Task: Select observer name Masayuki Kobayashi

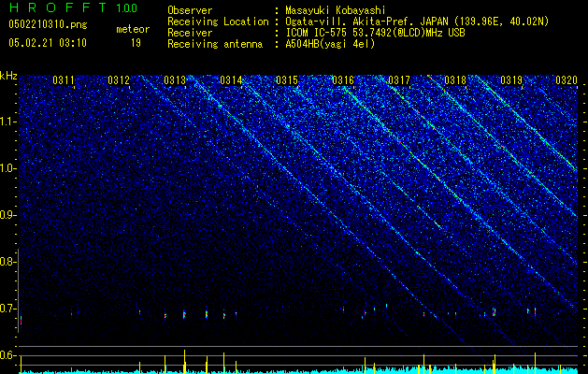Action: [x=336, y=10]
